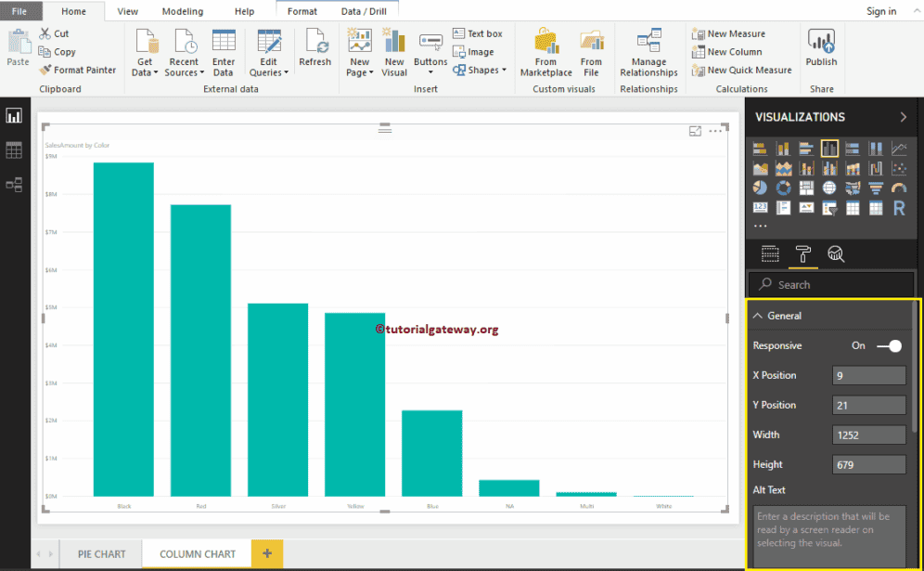Add a new report page with plus button

(267, 553)
